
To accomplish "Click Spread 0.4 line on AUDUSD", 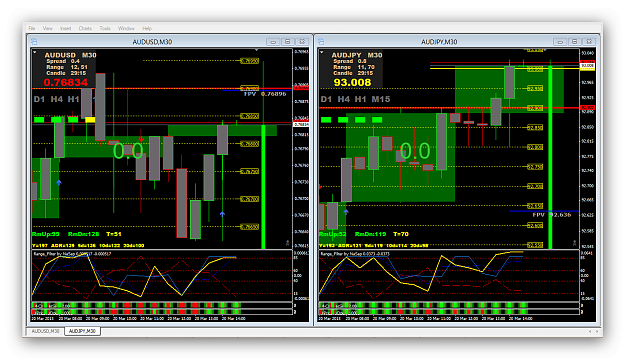I will [x=63, y=61].
